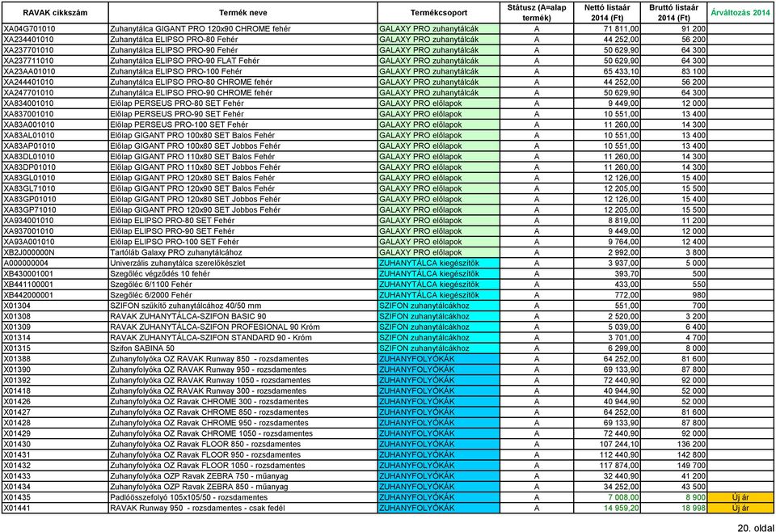
Task: Select cell with code X01434
Action: click(55, 487)
